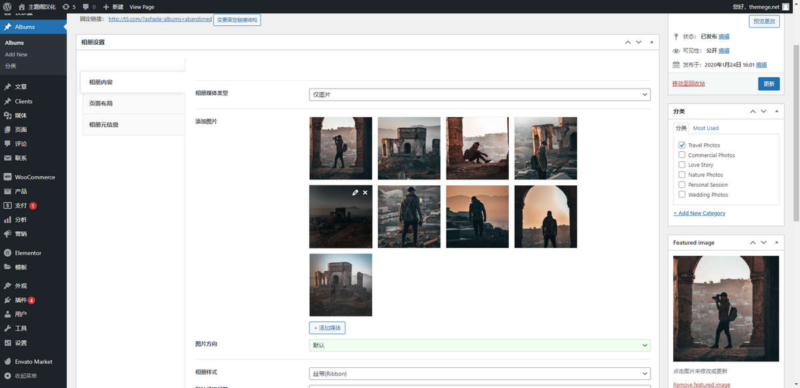Click the album permalink URL
Viewport: 800px width, 388px height.
point(160,19)
